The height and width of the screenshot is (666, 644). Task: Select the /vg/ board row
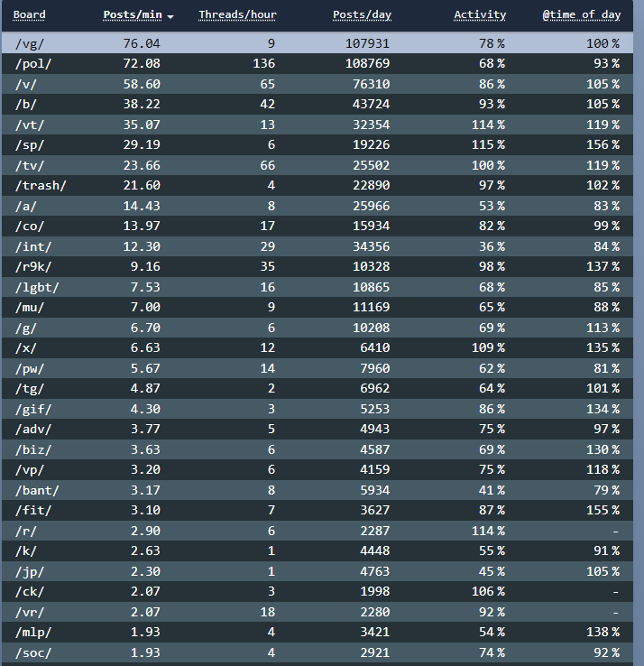[317, 43]
